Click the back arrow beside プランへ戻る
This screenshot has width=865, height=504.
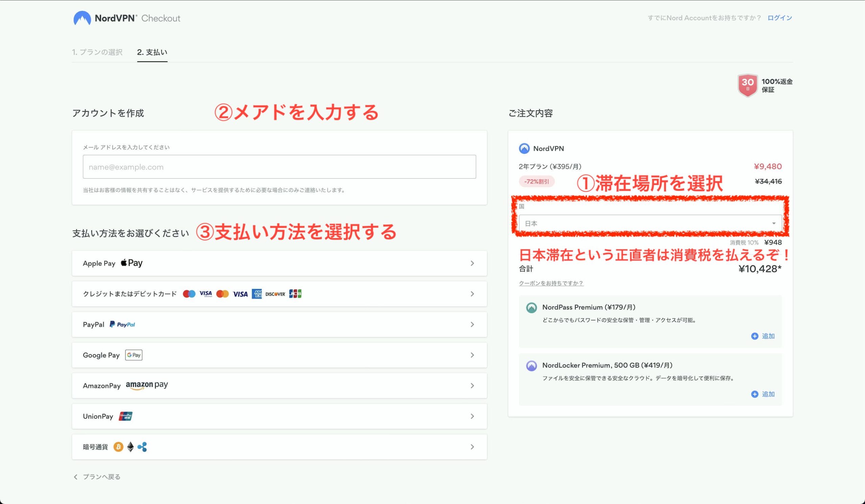(75, 477)
